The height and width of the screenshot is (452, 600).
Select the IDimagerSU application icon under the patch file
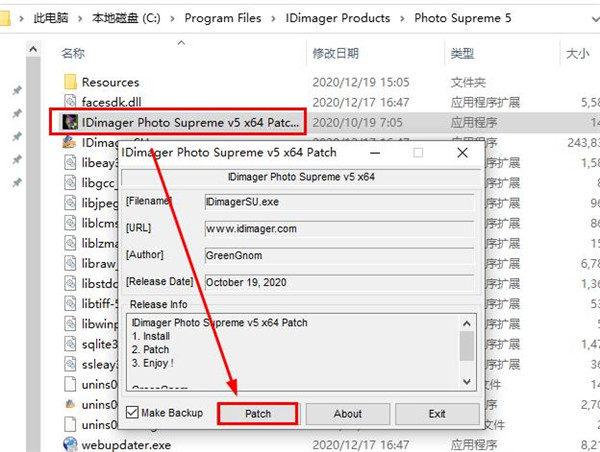[x=70, y=142]
